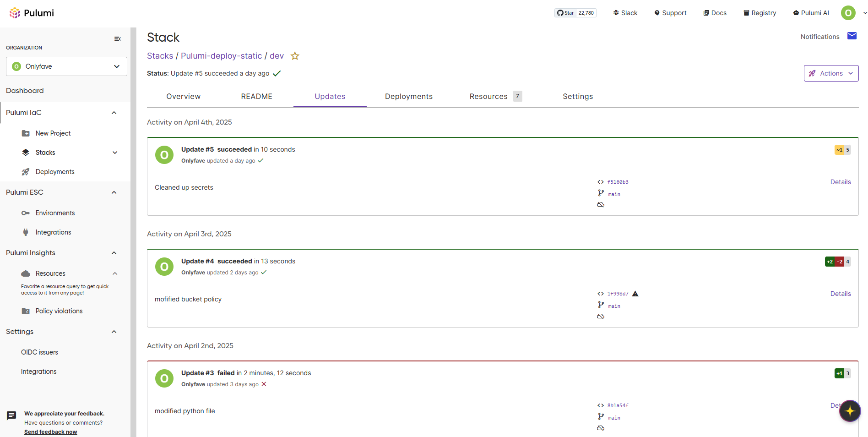Switch to the Settings tab
Screen dimensions: 868x437
coord(578,96)
